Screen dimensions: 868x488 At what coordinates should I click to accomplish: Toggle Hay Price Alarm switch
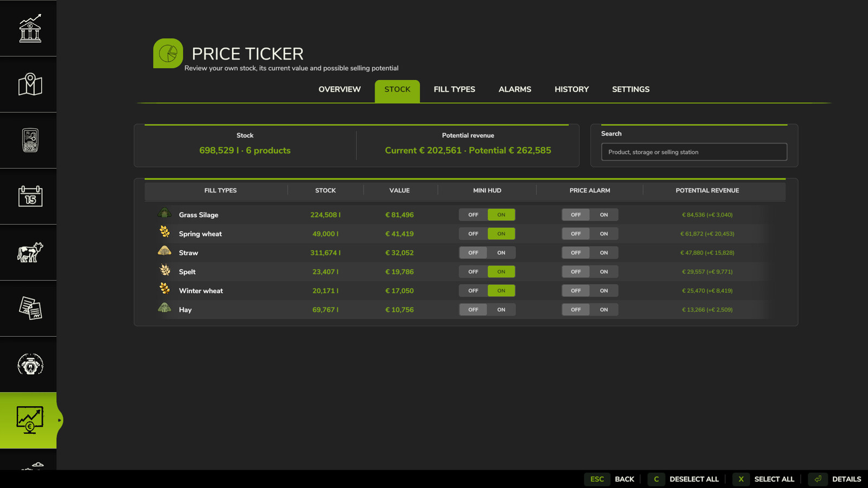coord(590,310)
